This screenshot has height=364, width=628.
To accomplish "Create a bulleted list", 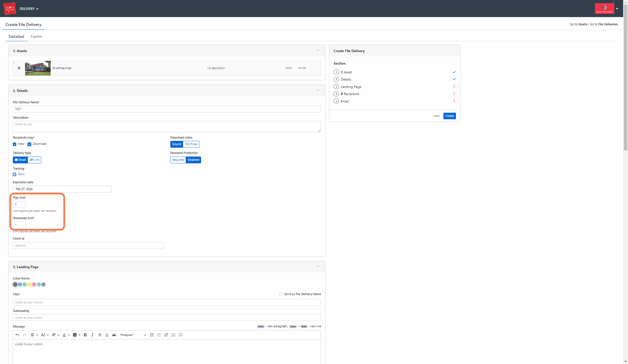I will coord(180,335).
